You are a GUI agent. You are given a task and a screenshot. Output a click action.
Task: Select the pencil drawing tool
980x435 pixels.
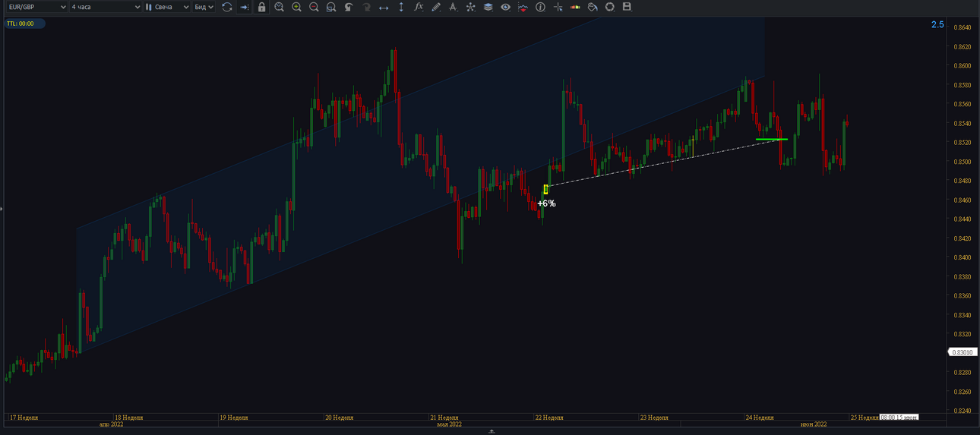click(x=436, y=7)
